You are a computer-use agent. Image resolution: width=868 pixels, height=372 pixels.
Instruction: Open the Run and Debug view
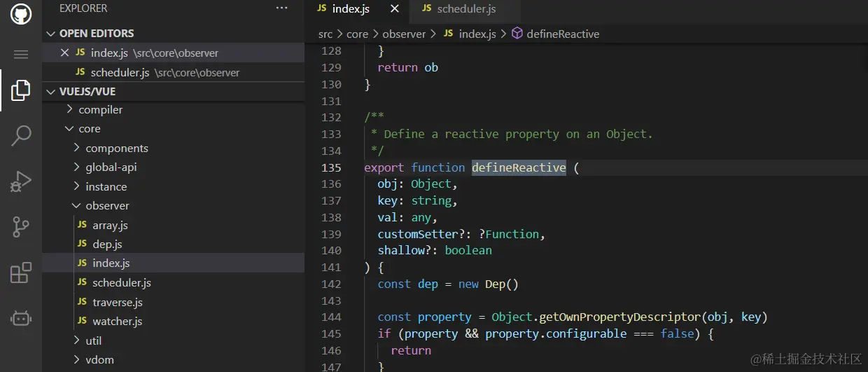tap(21, 181)
